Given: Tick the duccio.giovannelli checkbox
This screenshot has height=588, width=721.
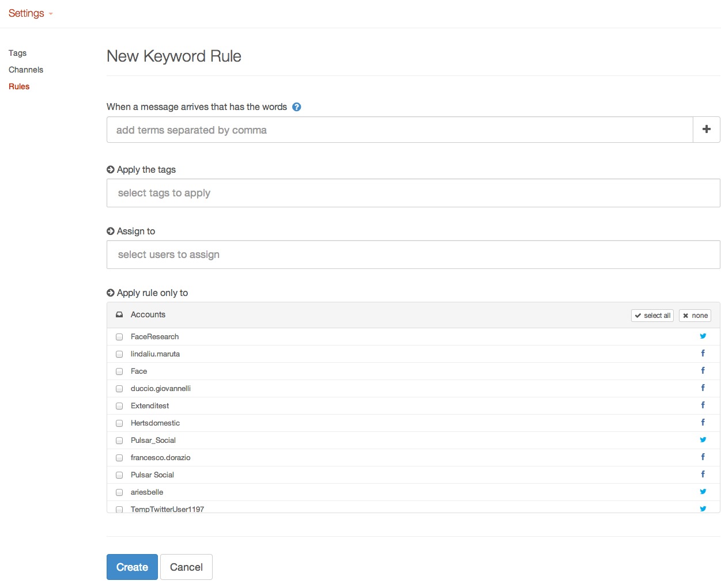Looking at the screenshot, I should coord(119,389).
